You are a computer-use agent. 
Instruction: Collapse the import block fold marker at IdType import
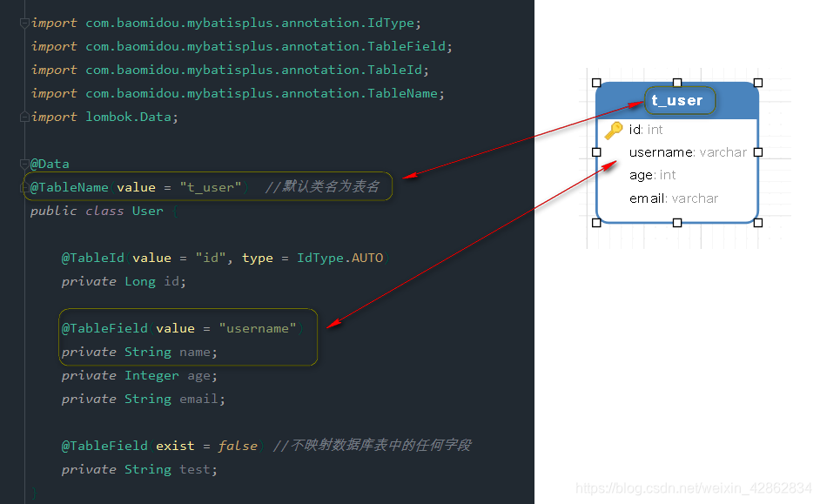(x=24, y=23)
